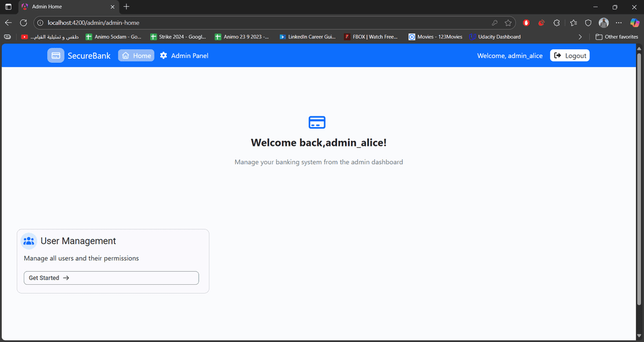
Task: Log out with the Logout button
Action: pos(570,55)
